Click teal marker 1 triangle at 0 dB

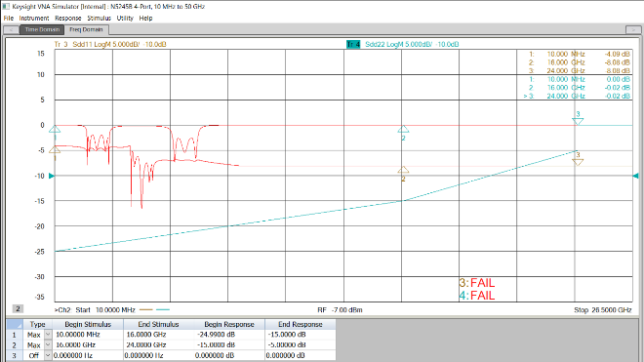pyautogui.click(x=55, y=130)
